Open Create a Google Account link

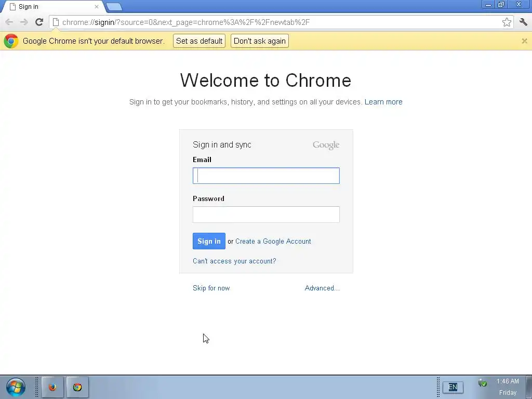(273, 241)
